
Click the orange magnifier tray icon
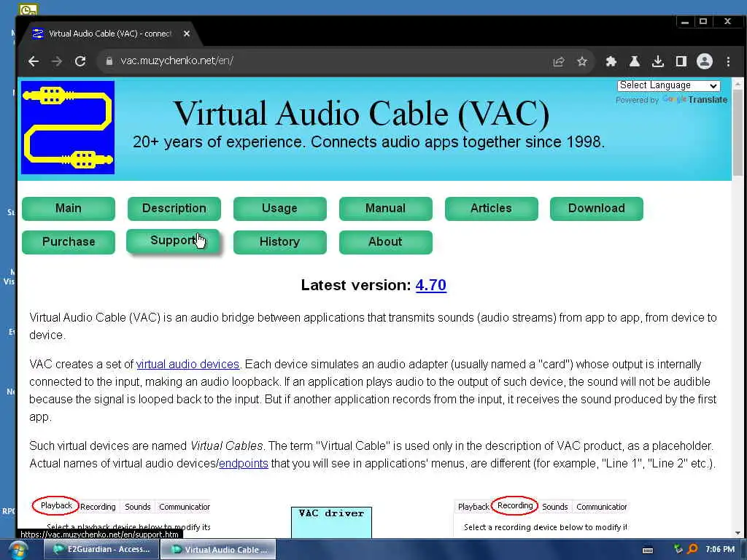pos(693,549)
